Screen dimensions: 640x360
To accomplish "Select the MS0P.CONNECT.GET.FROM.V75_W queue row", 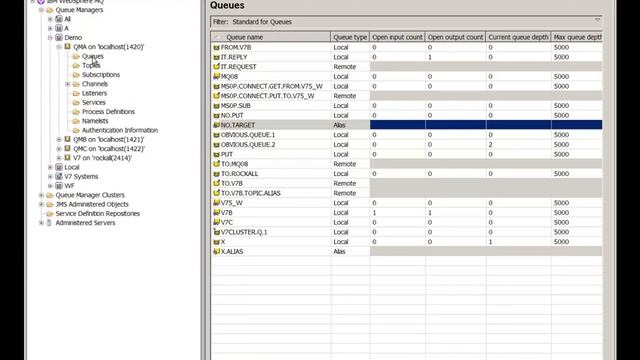I will [x=407, y=86].
